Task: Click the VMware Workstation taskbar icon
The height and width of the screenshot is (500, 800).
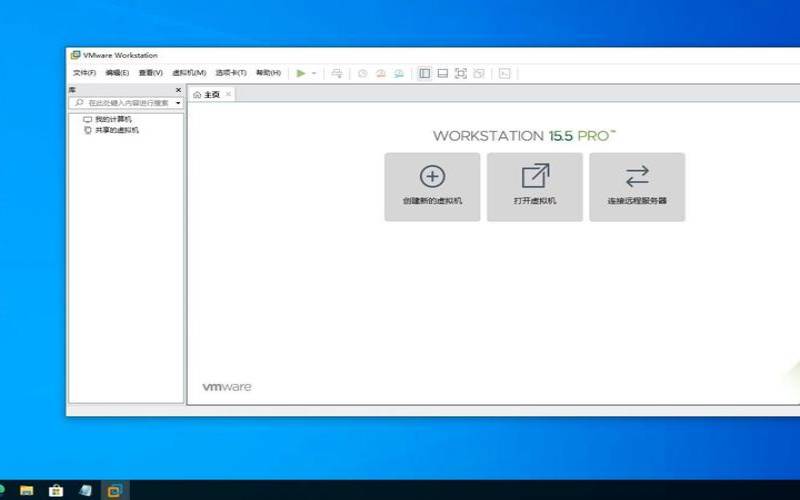Action: pyautogui.click(x=115, y=490)
